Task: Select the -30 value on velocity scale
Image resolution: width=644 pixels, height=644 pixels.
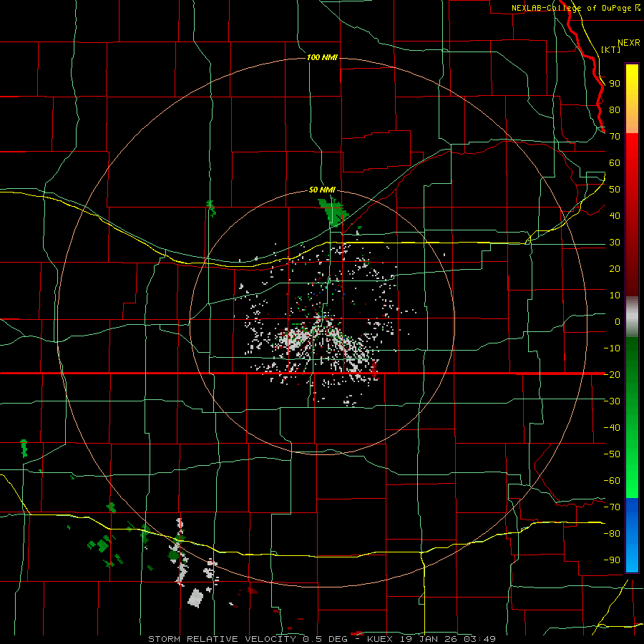Action: tap(612, 401)
